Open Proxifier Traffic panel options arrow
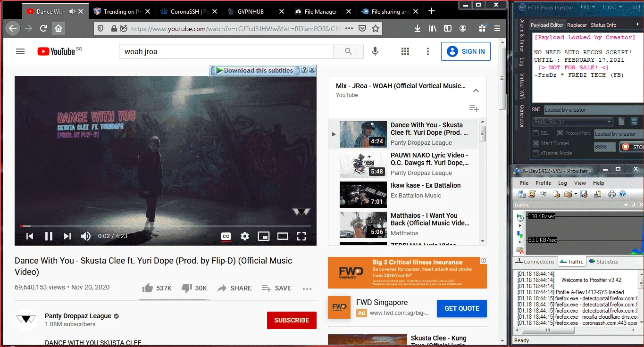 pyautogui.click(x=626, y=205)
